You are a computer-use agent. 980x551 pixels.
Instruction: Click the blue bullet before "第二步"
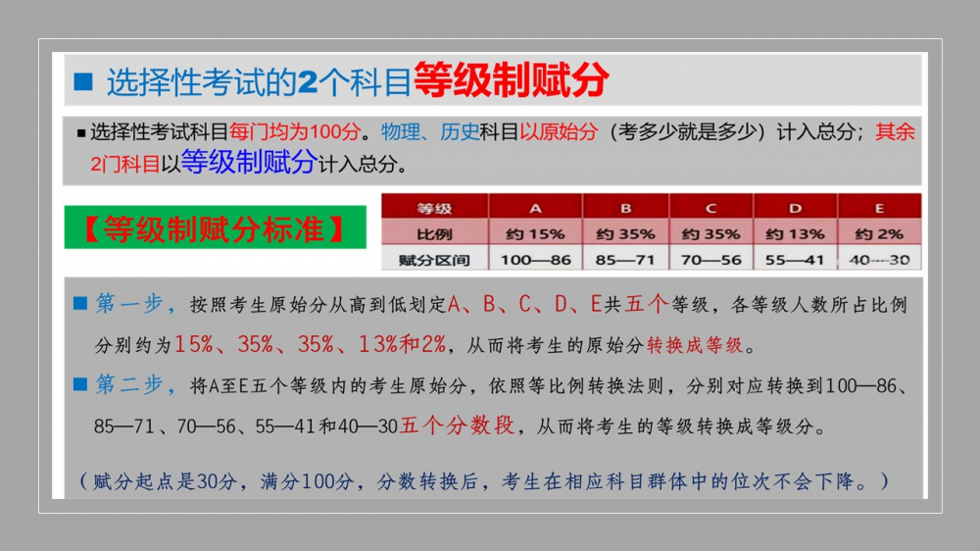[x=80, y=384]
